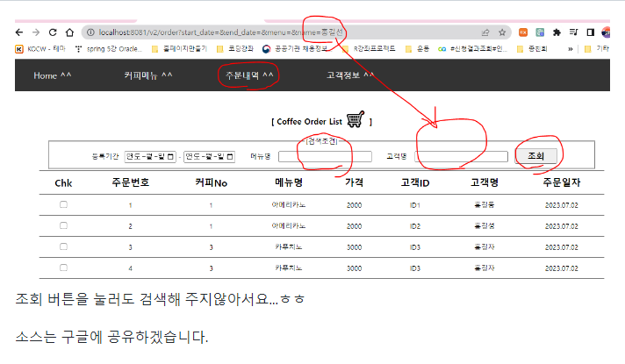Viewport: 625px width, 364px height.
Task: Open the spring 5강 Oracle bookmark
Action: 109,49
